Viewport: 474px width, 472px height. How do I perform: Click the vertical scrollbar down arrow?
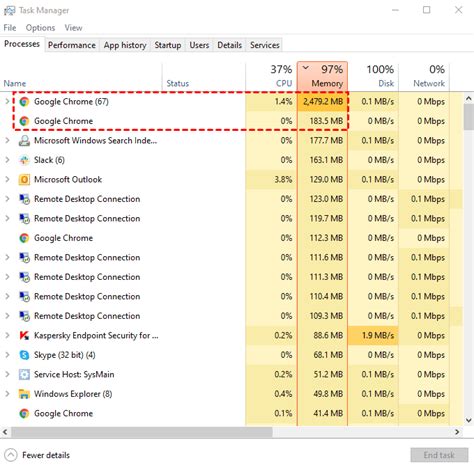[x=468, y=420]
